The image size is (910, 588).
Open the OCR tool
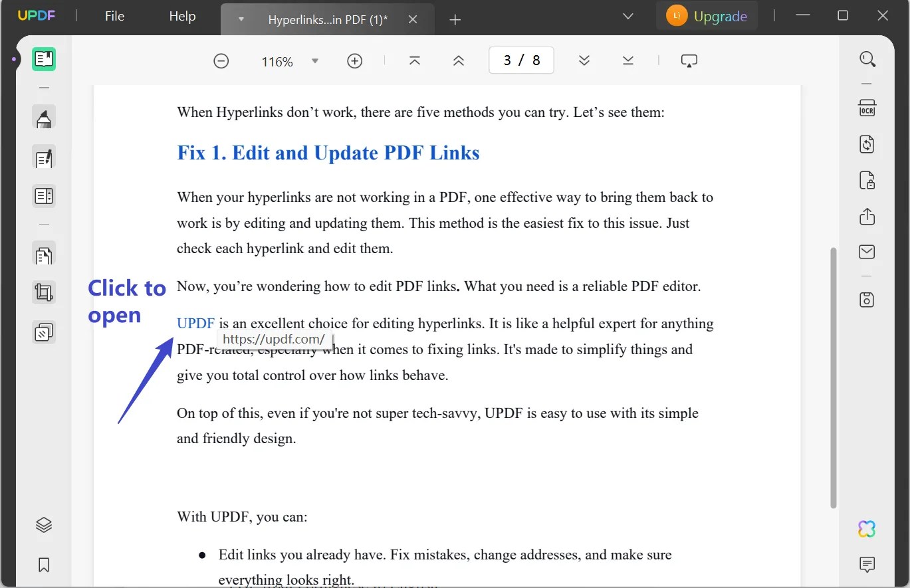[x=867, y=107]
